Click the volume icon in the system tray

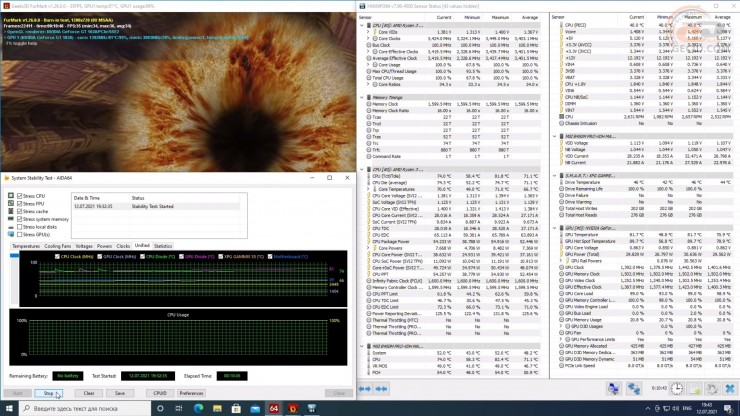(675, 408)
